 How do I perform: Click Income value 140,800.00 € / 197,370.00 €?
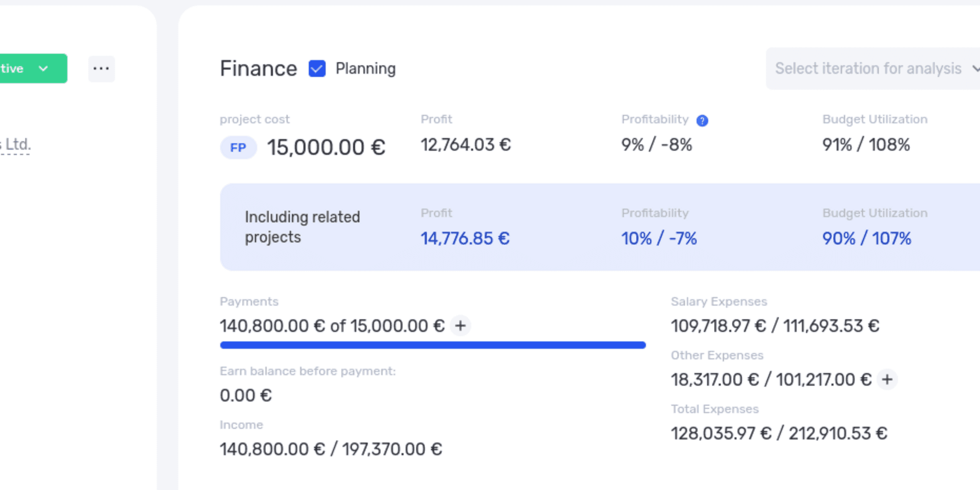331,449
